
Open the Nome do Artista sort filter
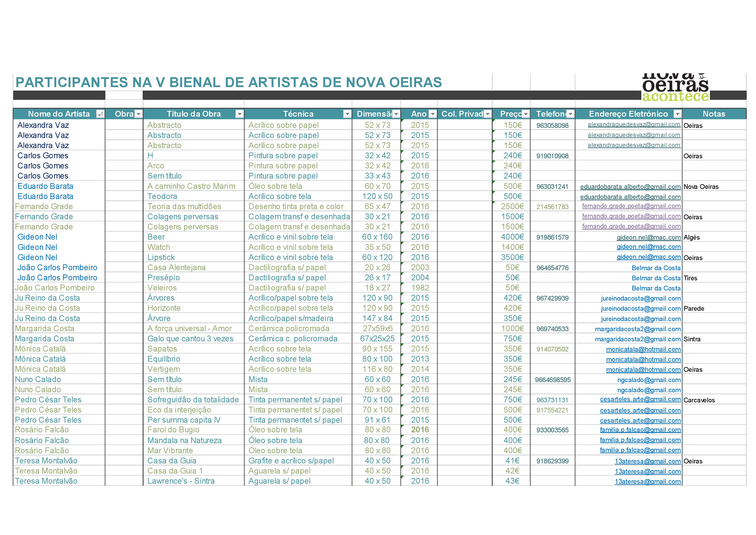pos(100,114)
